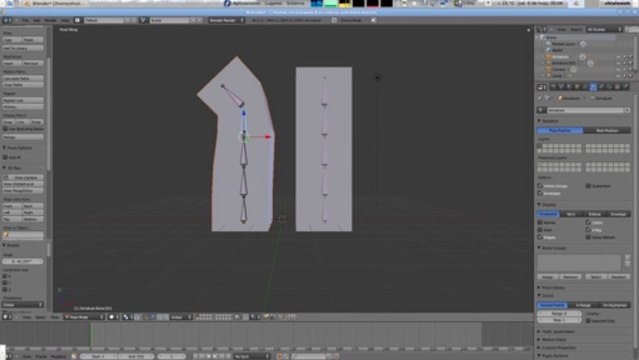Select B-Bone display type
Image resolution: width=639 pixels, height=360 pixels.
pyautogui.click(x=595, y=214)
